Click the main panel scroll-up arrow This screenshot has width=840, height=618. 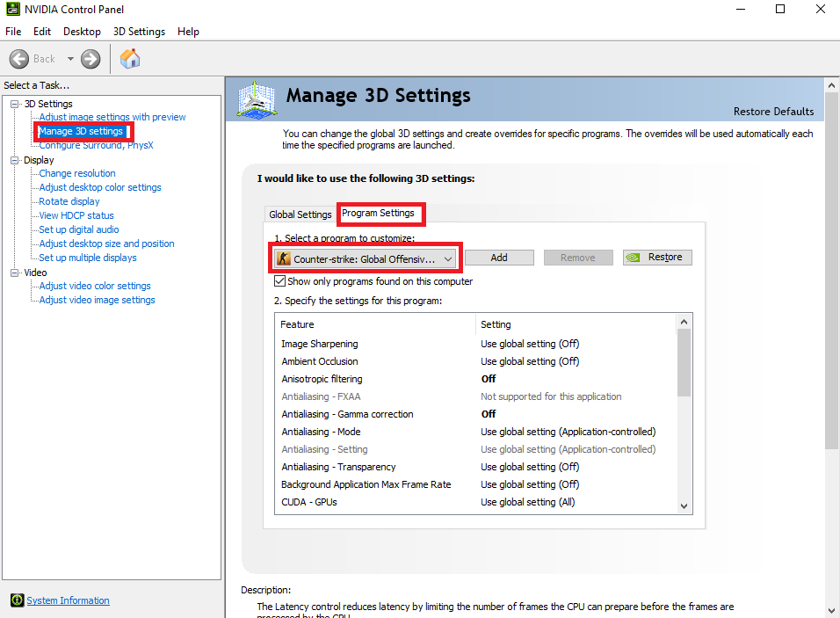coord(831,85)
